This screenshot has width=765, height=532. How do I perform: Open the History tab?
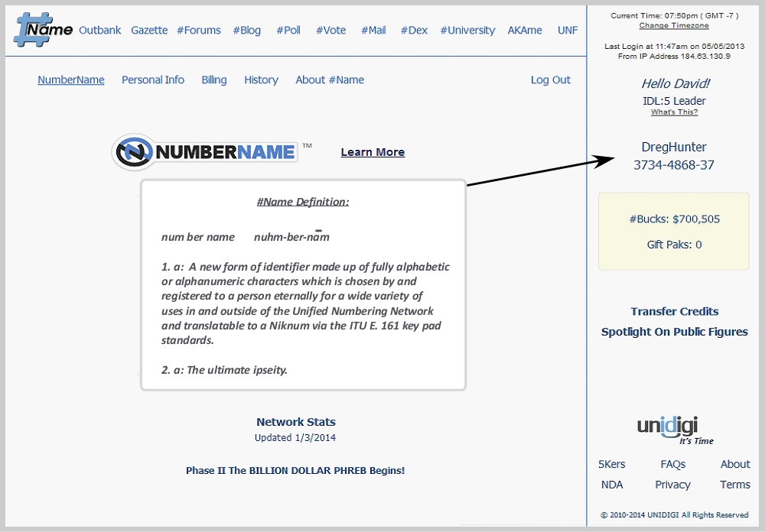tap(261, 80)
